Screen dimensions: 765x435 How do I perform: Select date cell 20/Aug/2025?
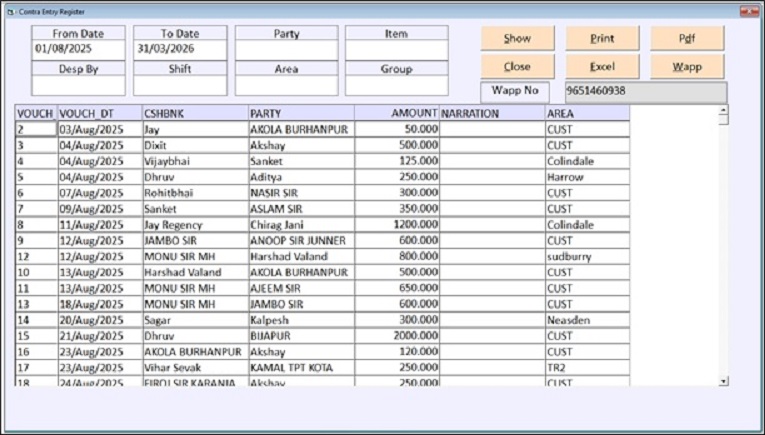coord(100,320)
